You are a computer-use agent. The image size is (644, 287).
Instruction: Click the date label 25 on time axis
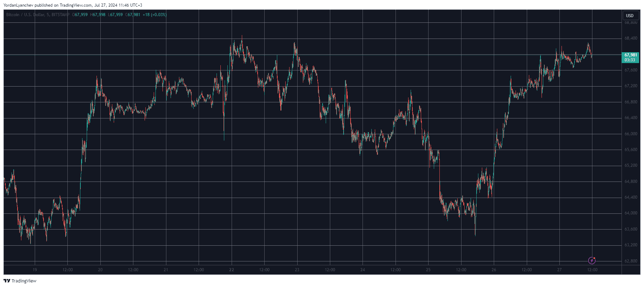point(428,270)
